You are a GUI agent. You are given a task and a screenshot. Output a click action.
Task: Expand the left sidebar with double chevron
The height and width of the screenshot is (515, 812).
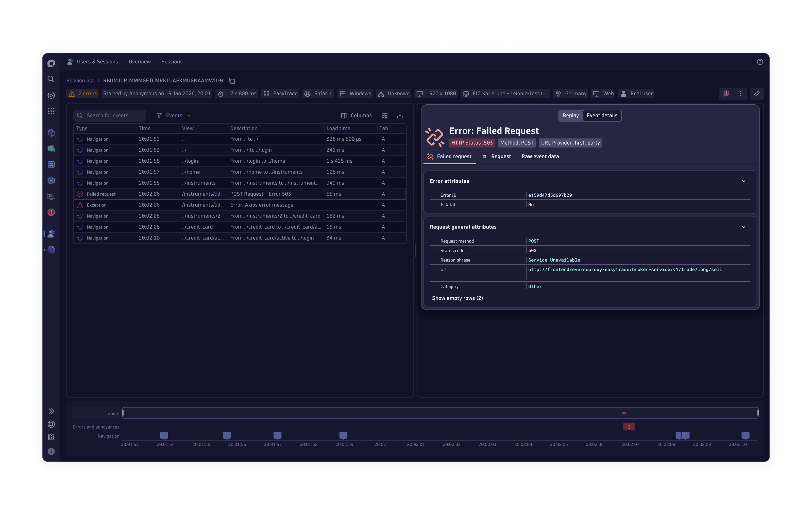[x=51, y=411]
